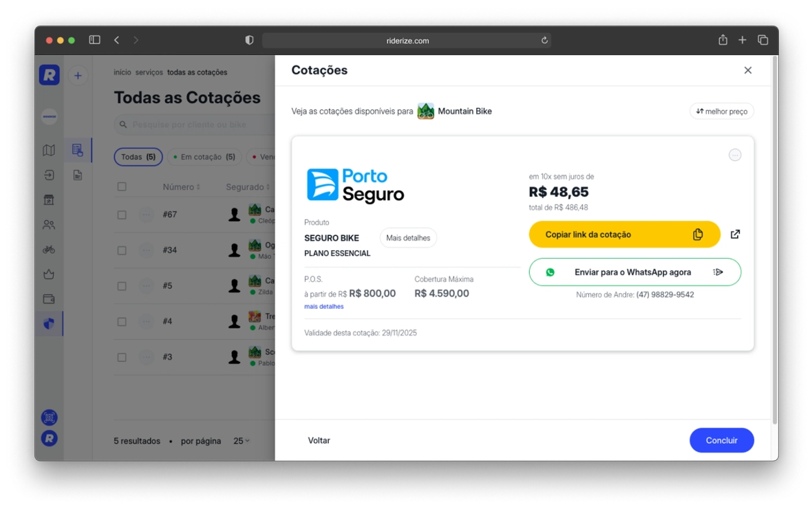Toggle the select-all checkbox in table header

(x=122, y=187)
